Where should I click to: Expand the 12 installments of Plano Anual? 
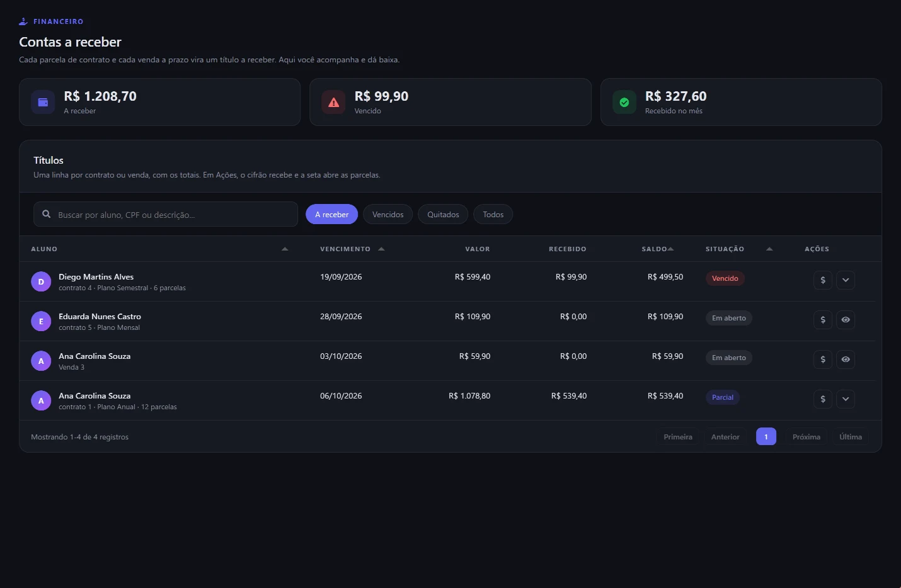(846, 399)
